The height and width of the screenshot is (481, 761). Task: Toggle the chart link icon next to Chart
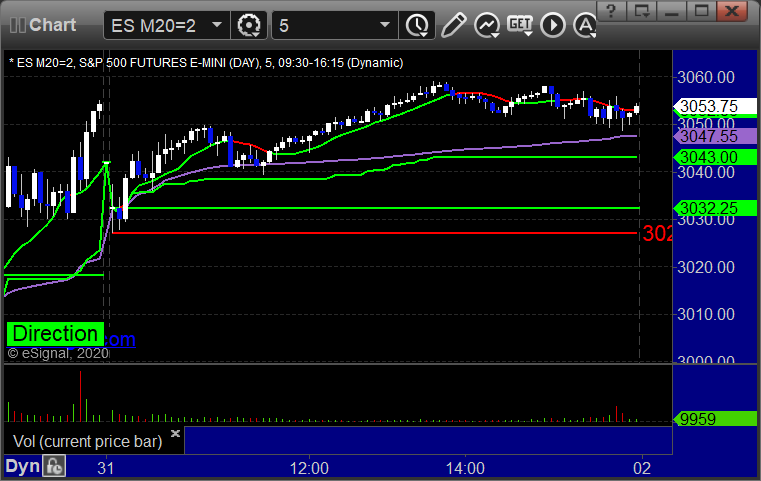click(x=18, y=25)
